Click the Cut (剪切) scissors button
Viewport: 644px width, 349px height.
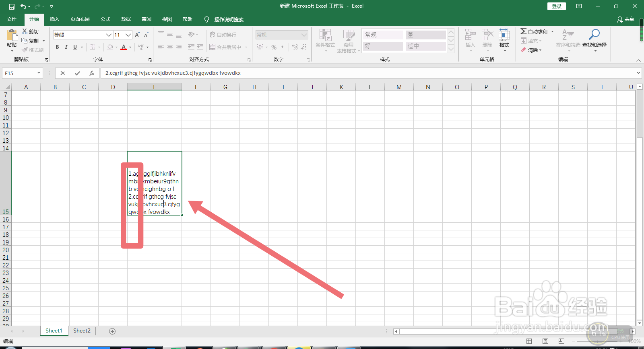tap(30, 31)
